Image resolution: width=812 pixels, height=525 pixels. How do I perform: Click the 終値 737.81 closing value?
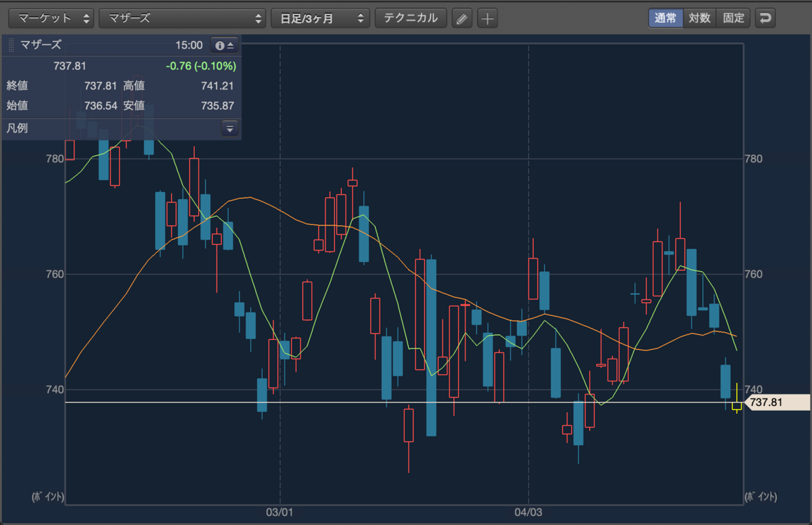pos(101,86)
